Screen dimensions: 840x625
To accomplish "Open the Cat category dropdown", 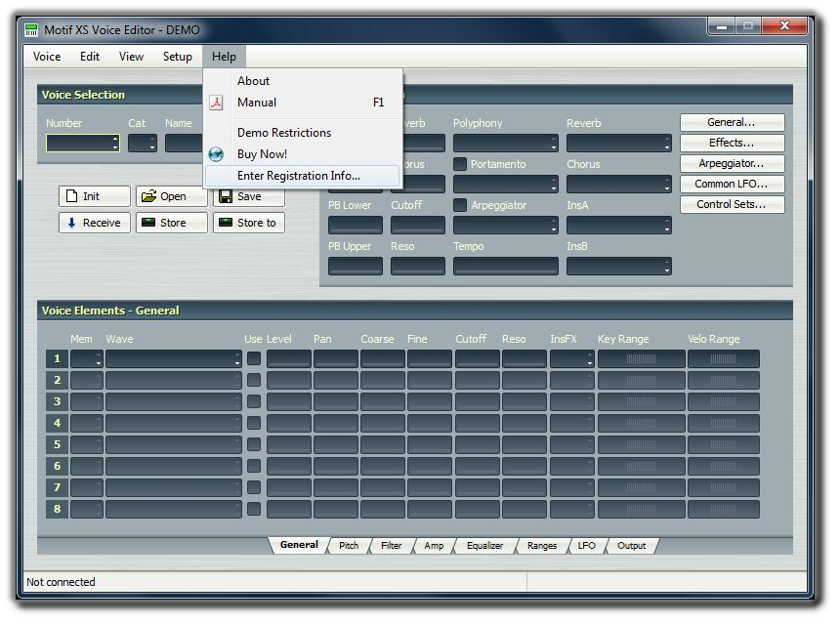I will pyautogui.click(x=143, y=143).
